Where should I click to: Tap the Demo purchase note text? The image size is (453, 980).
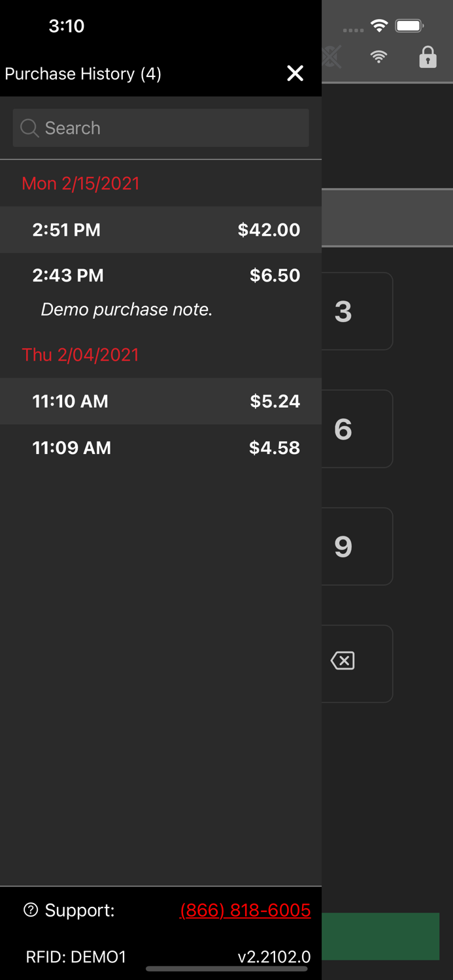(127, 310)
